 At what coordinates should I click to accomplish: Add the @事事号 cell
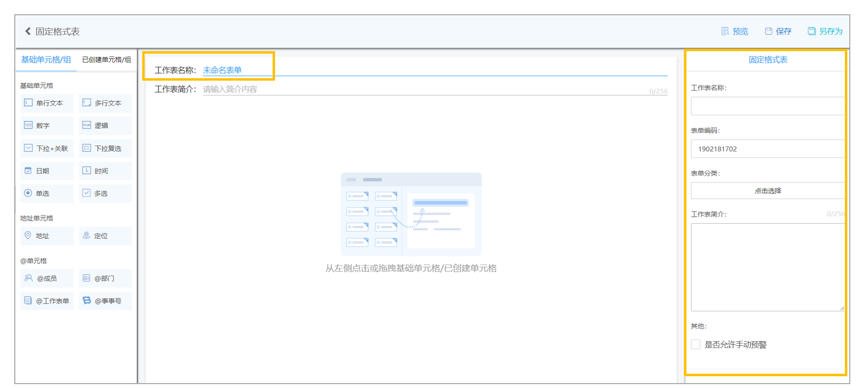point(105,300)
